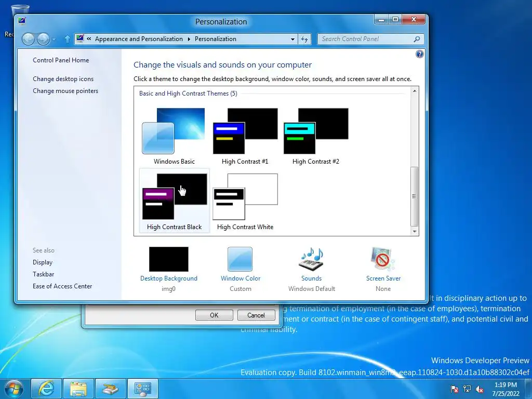Go to Control Panel Home
This screenshot has height=399, width=532.
coord(61,60)
